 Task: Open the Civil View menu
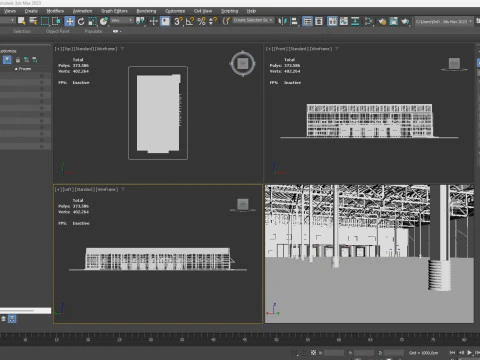pos(203,11)
